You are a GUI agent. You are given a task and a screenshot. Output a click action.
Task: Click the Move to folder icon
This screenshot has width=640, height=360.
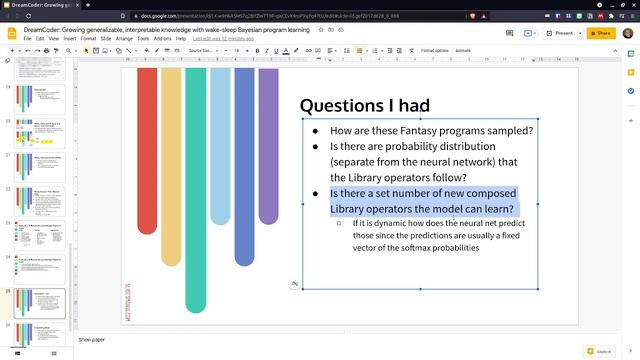(x=331, y=30)
